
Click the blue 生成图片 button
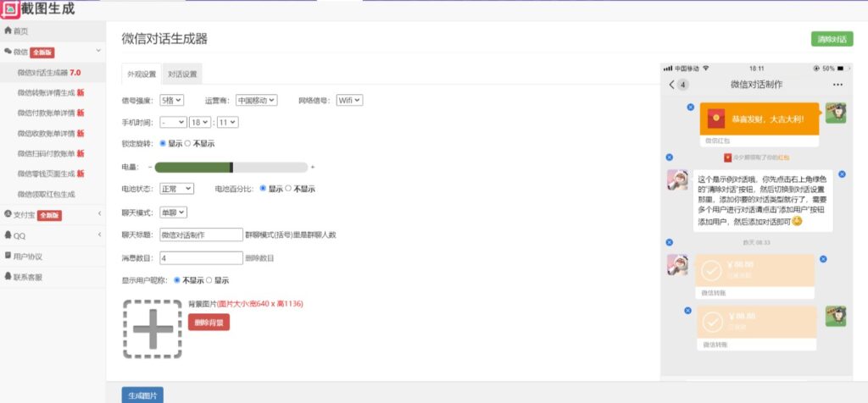pos(142,396)
